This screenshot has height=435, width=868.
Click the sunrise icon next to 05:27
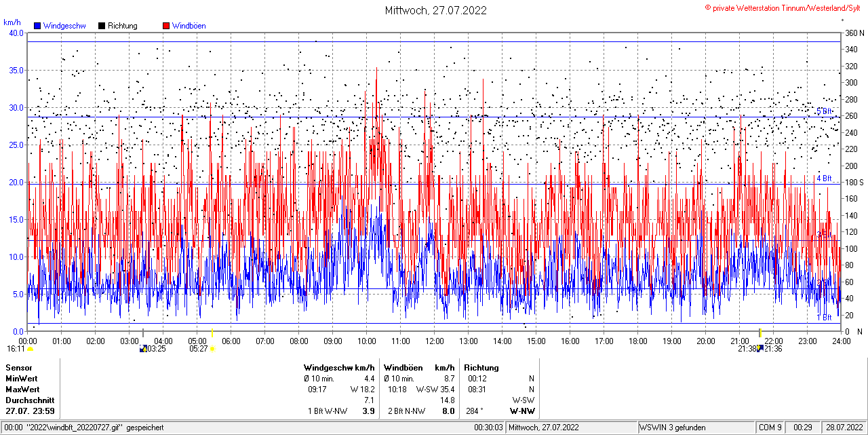tap(212, 349)
